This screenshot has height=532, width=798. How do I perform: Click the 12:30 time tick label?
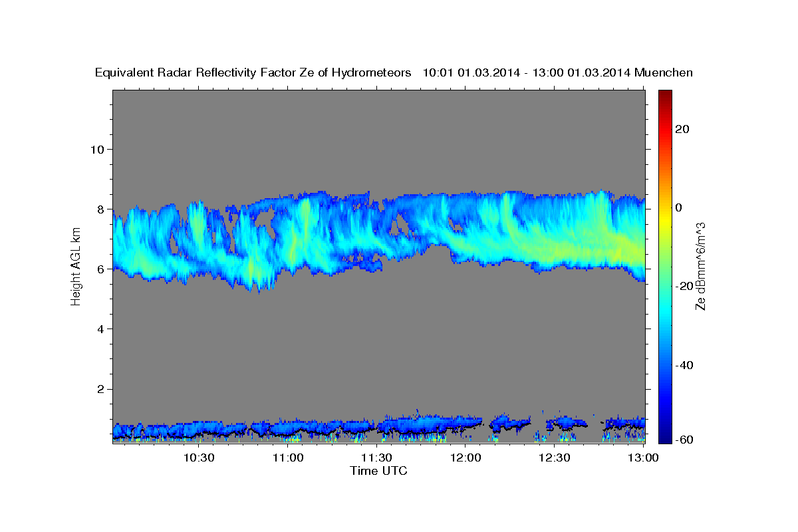pyautogui.click(x=555, y=458)
